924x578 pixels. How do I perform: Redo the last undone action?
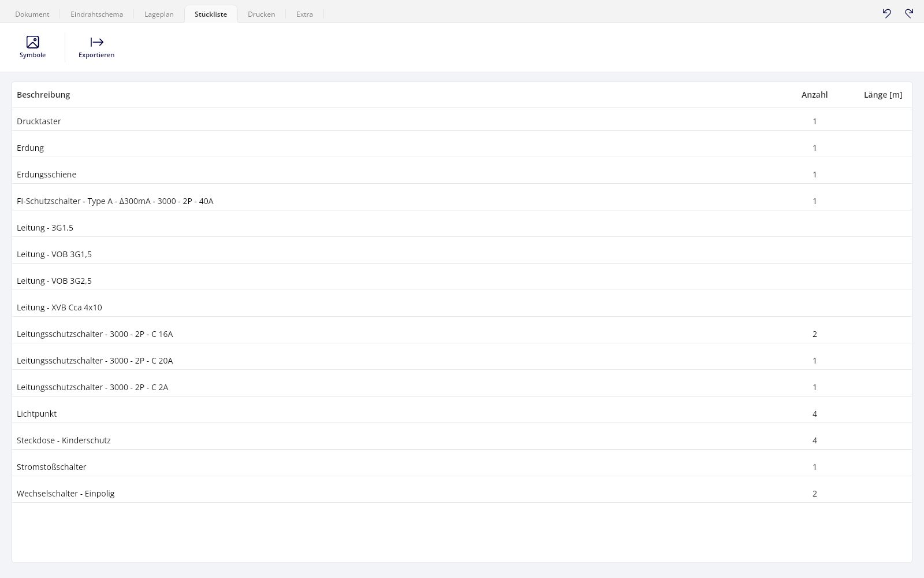click(x=909, y=13)
